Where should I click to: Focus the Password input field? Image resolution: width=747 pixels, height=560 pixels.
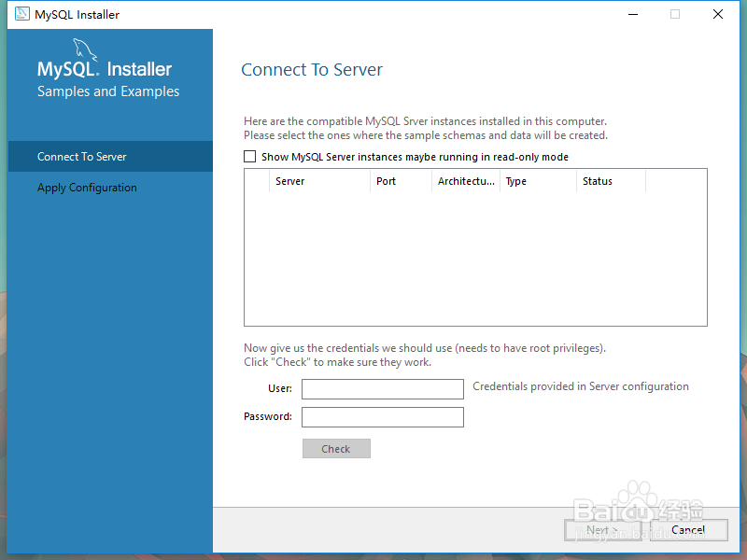[x=383, y=417]
